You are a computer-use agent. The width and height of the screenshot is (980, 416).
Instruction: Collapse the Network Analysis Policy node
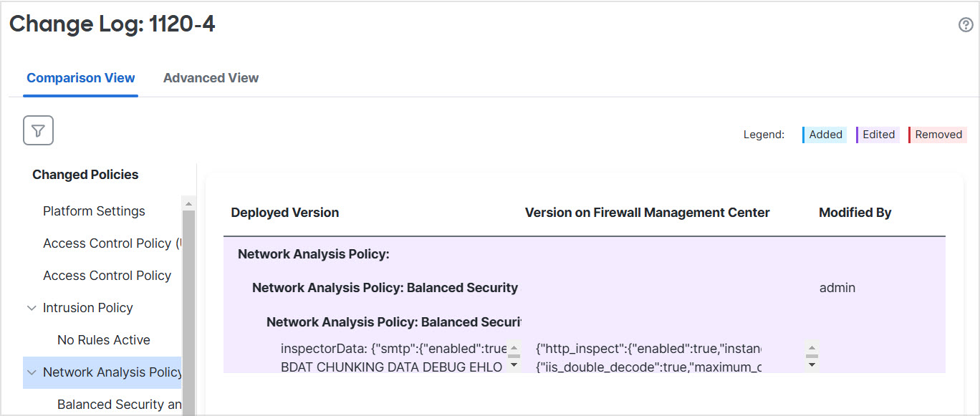pyautogui.click(x=32, y=372)
